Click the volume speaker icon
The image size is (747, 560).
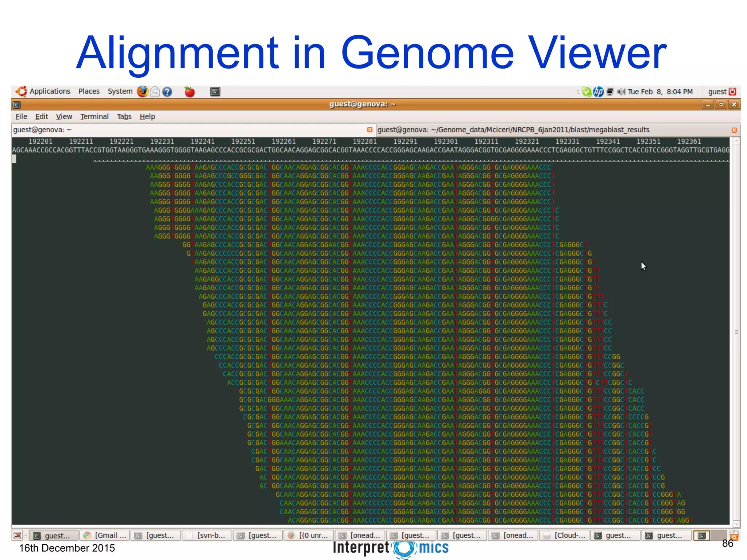(x=621, y=92)
